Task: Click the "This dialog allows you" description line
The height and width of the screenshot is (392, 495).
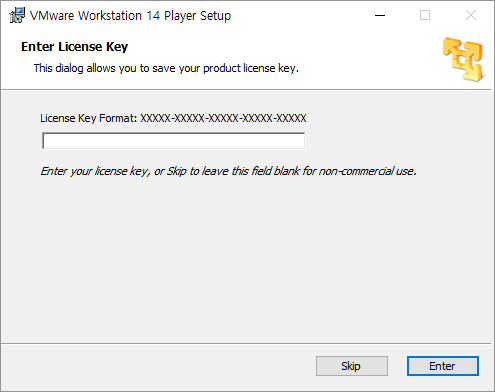Action: coord(166,68)
